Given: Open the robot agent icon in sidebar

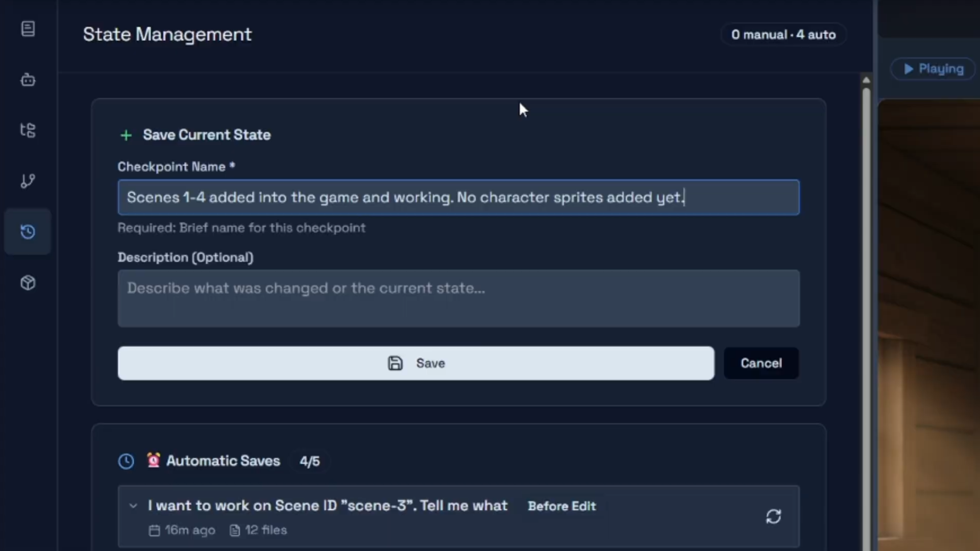Looking at the screenshot, I should pyautogui.click(x=28, y=80).
